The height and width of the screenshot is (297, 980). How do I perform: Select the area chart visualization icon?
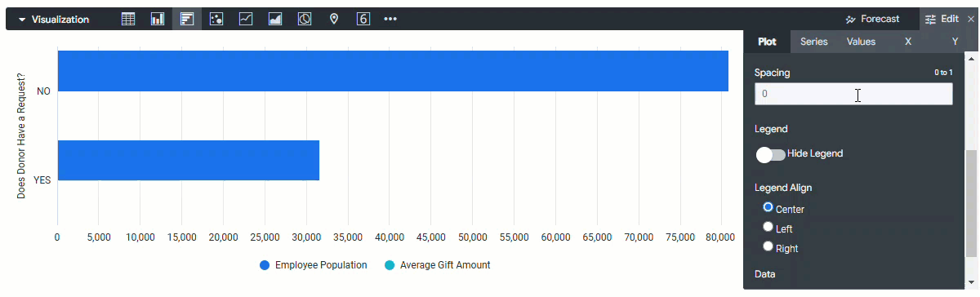click(x=275, y=19)
